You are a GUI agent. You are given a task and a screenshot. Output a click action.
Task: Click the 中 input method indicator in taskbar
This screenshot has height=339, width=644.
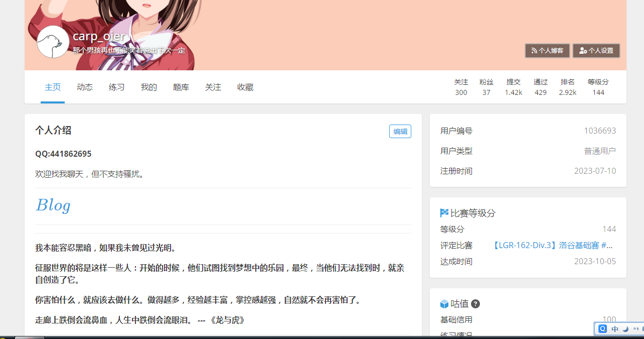coord(614,328)
